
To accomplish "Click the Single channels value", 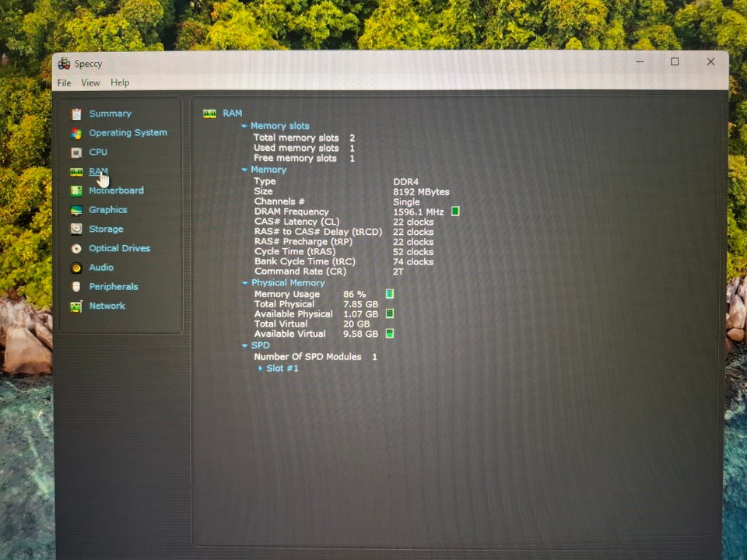I will click(406, 202).
